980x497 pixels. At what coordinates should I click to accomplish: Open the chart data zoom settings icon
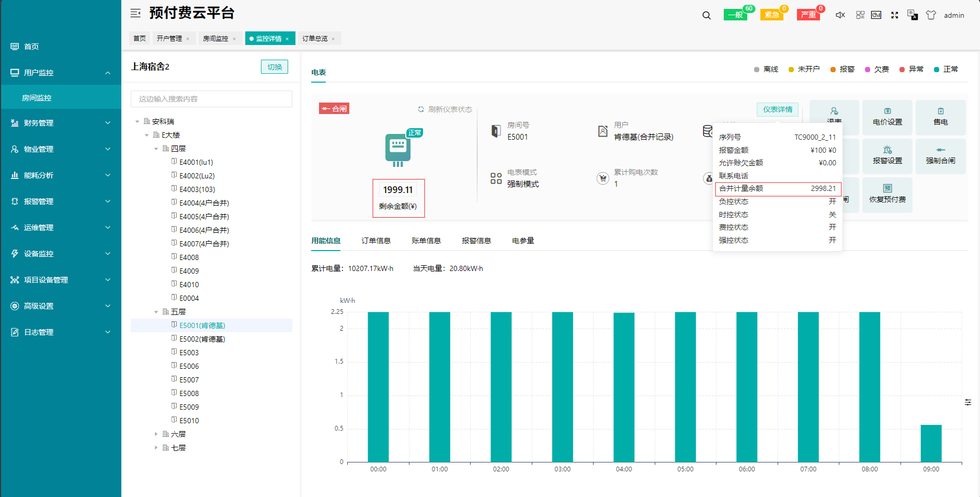968,402
